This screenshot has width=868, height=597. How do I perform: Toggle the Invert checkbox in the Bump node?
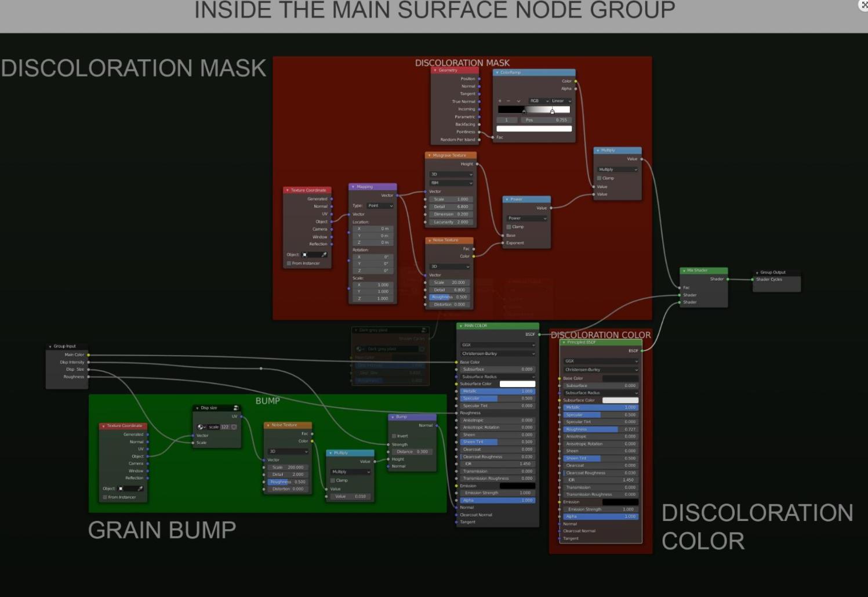point(394,436)
